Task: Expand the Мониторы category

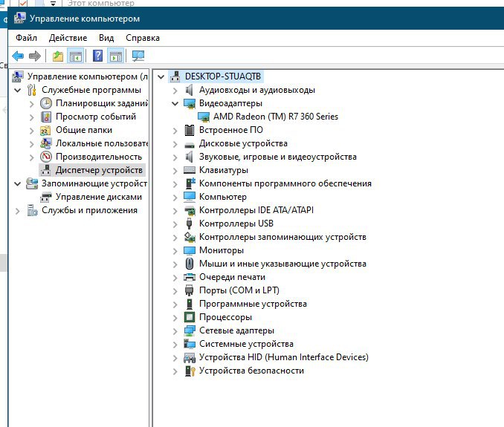Action: (x=175, y=251)
